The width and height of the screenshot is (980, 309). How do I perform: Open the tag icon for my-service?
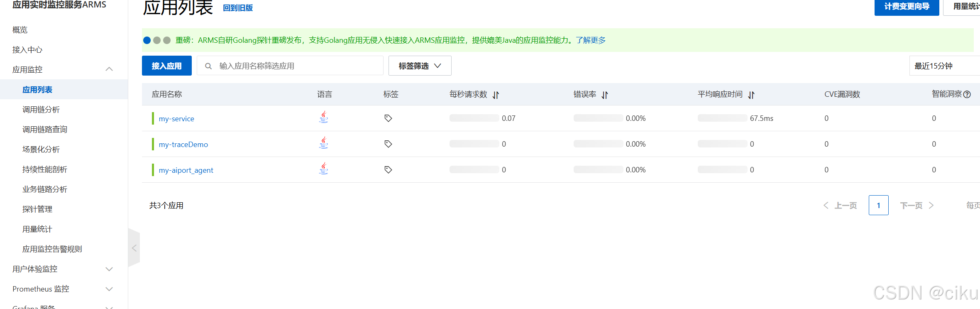point(388,118)
